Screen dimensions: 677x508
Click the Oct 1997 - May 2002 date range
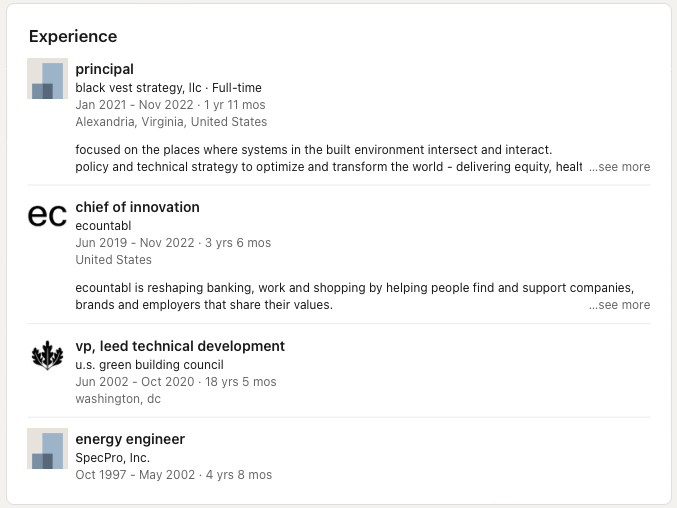coord(135,475)
